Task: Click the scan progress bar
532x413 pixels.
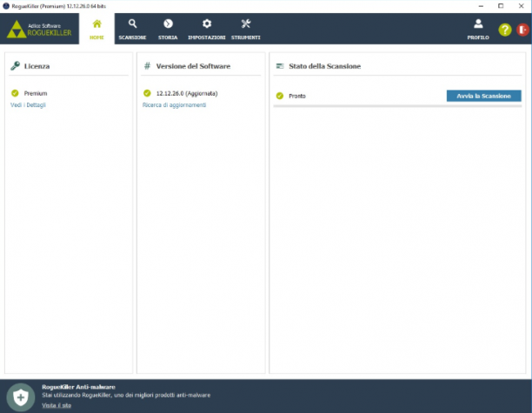Action: point(397,106)
